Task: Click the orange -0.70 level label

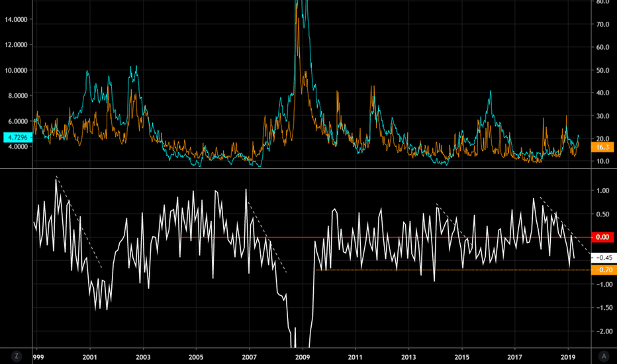Action: pos(604,270)
